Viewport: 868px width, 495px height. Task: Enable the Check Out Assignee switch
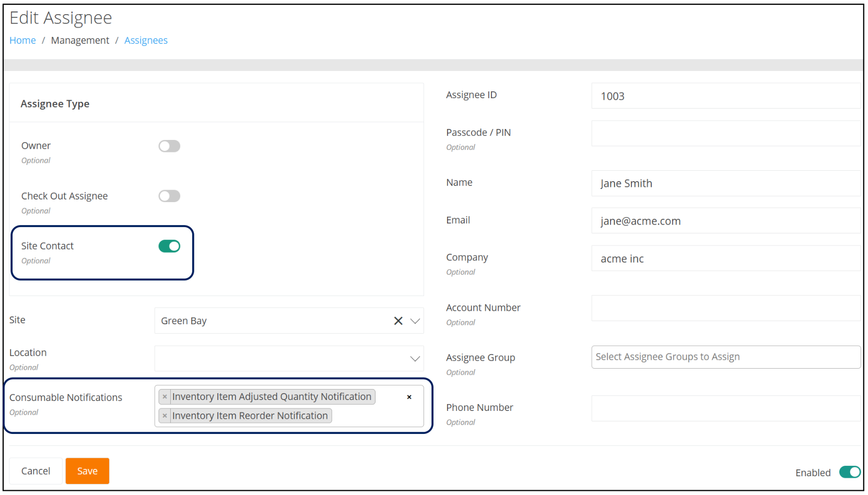[x=169, y=196]
